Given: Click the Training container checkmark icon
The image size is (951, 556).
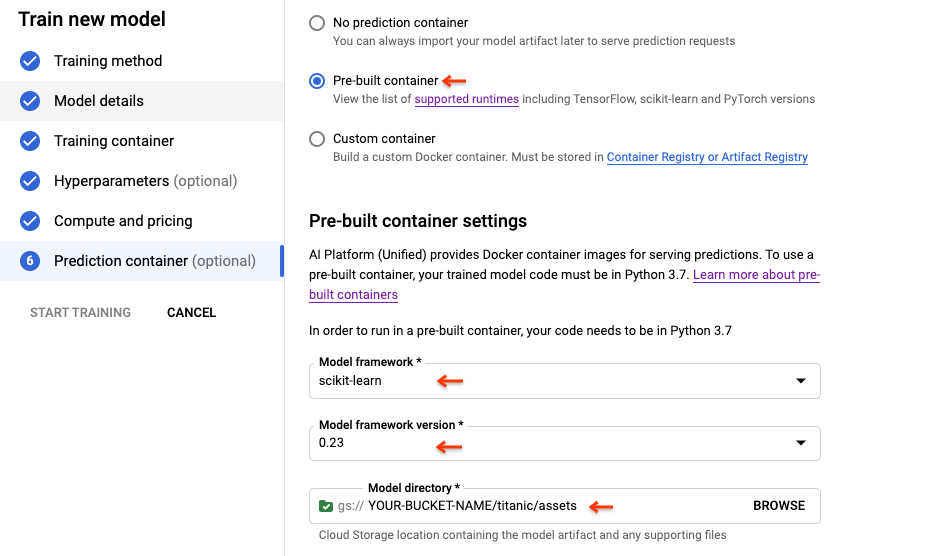Looking at the screenshot, I should [30, 141].
